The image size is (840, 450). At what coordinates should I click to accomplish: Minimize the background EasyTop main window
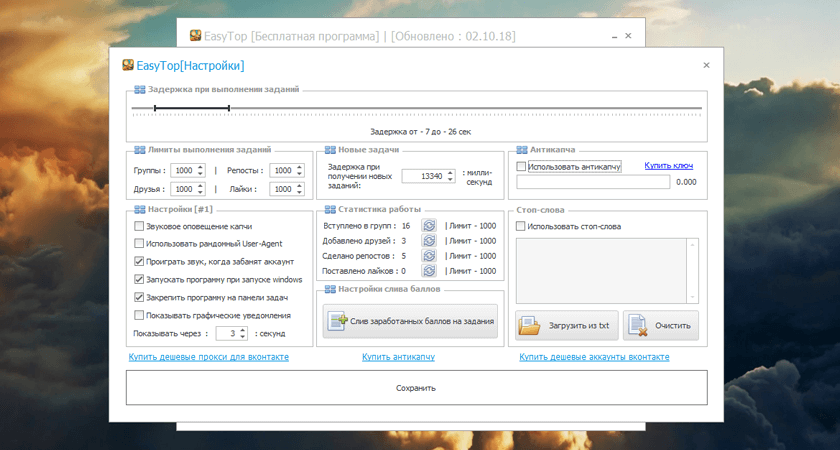coord(614,36)
